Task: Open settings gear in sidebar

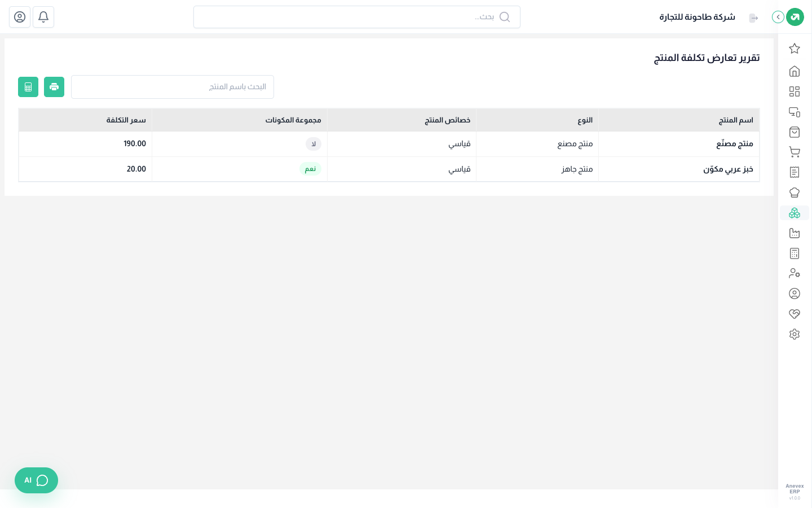Action: coord(795,334)
